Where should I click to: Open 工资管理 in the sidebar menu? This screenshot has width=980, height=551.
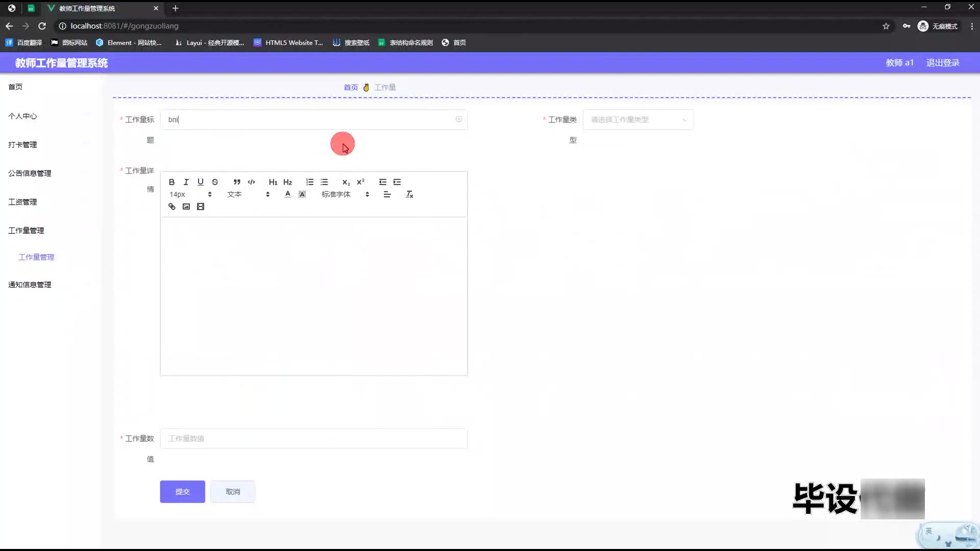pos(22,202)
